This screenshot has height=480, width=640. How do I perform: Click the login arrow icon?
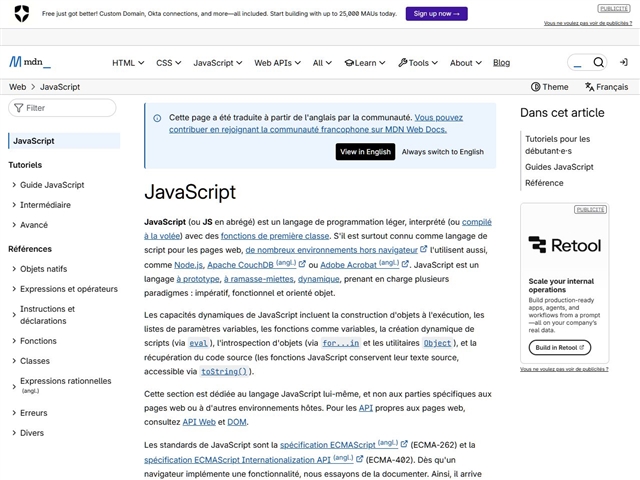point(623,62)
